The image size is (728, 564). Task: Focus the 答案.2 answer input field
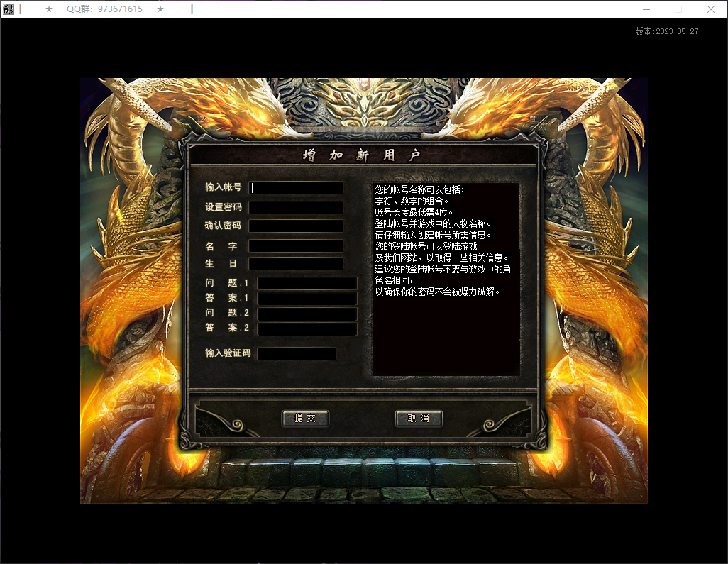click(x=307, y=328)
